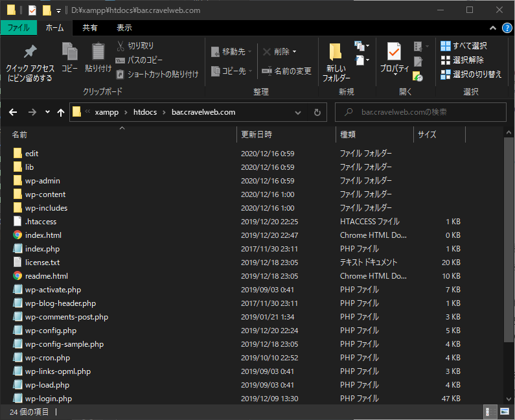Refresh the current folder
The image size is (515, 420).
tap(317, 112)
